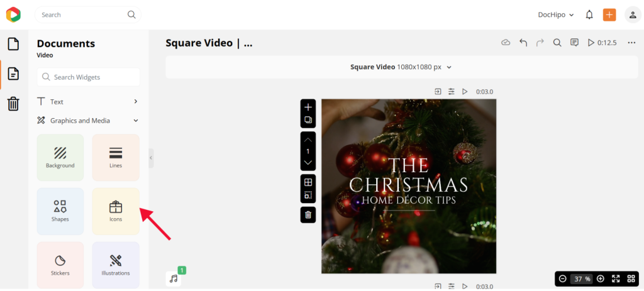Add a new page with plus button
This screenshot has height=291, width=644.
[x=308, y=107]
